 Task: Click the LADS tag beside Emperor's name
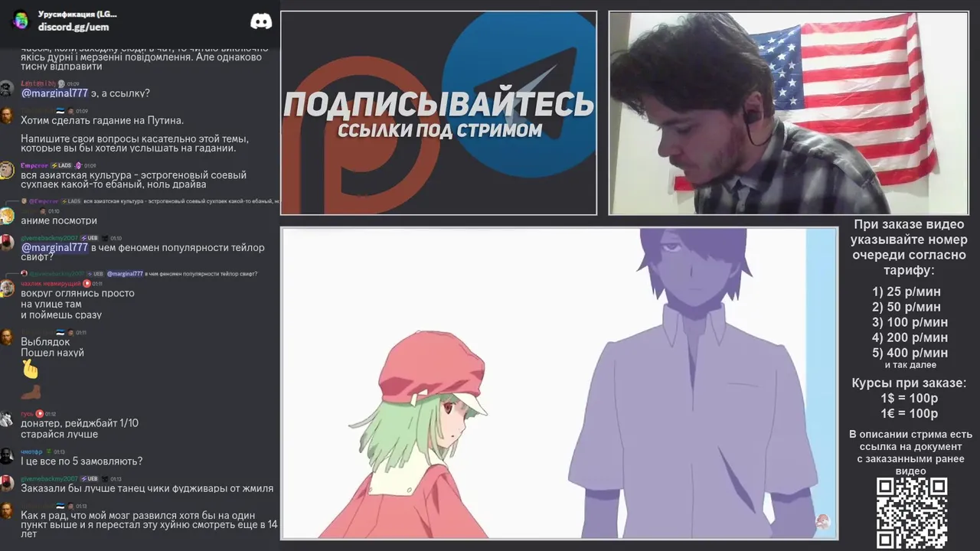coord(61,165)
